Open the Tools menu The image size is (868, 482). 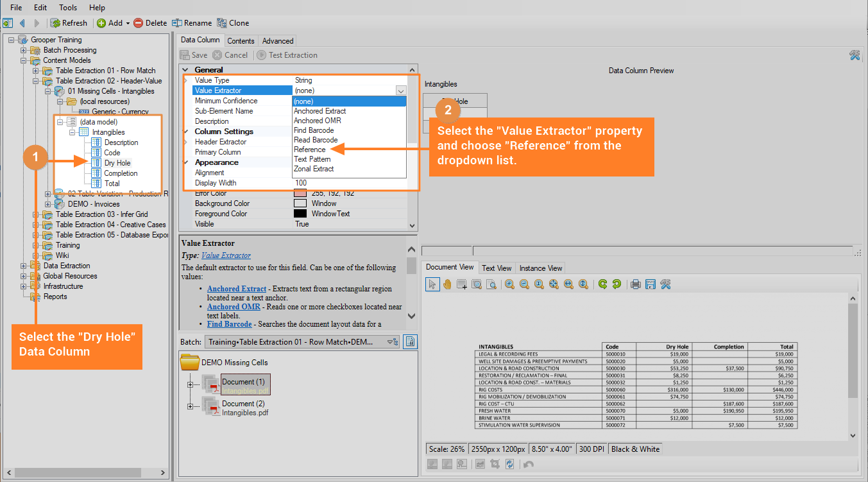[67, 8]
